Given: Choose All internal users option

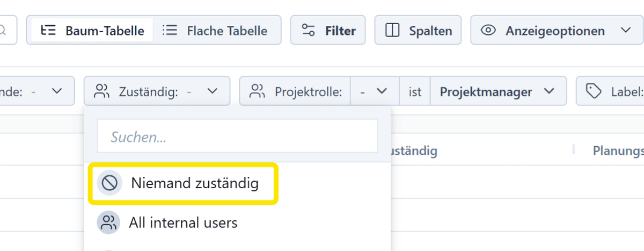Looking at the screenshot, I should [x=183, y=223].
